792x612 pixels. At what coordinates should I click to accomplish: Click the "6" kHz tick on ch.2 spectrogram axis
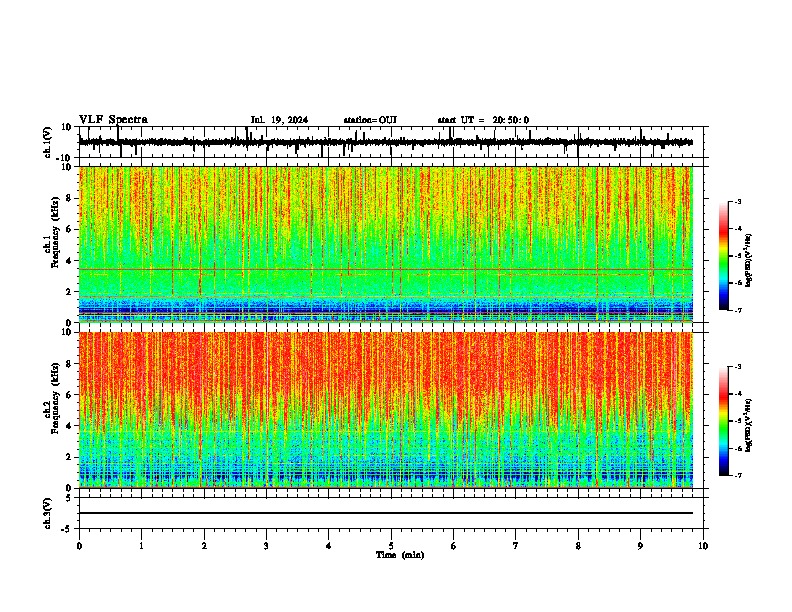click(69, 395)
